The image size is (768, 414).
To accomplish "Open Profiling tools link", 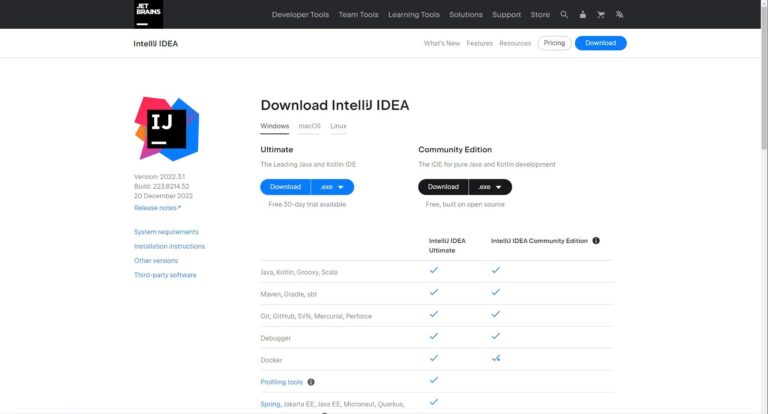I will 282,382.
